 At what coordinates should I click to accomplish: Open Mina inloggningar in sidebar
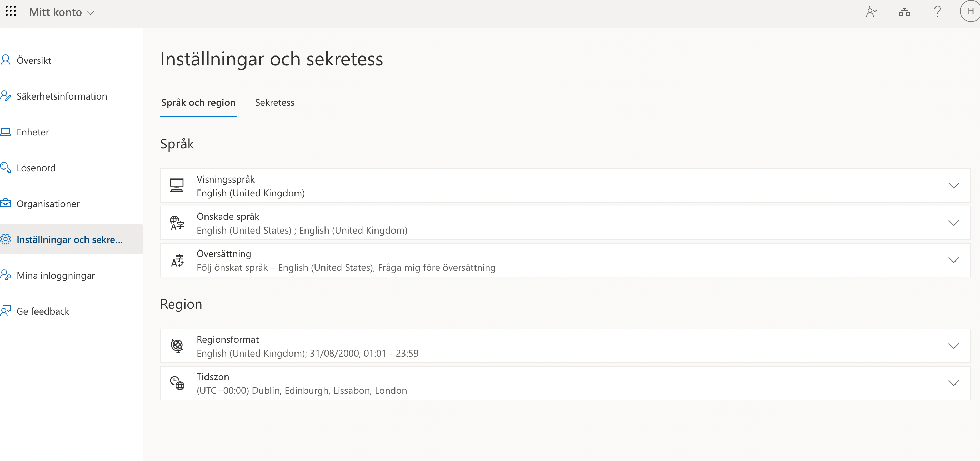(x=56, y=276)
